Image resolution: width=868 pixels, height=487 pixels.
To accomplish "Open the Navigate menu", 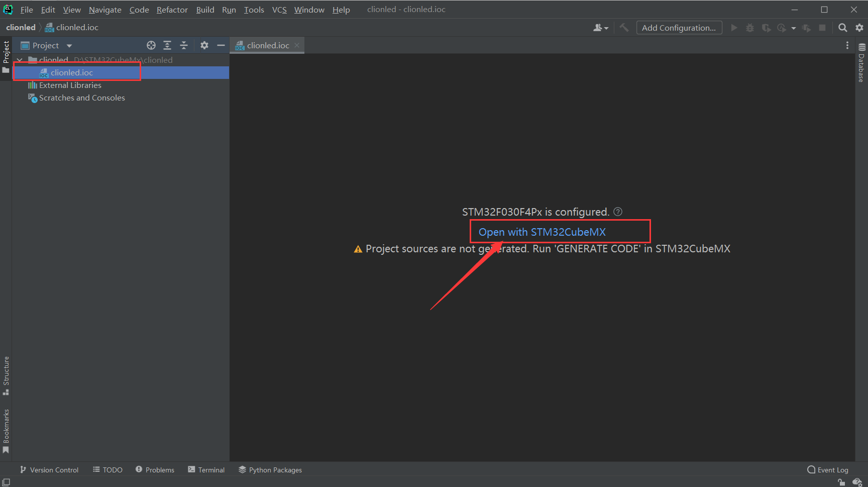I will (x=105, y=10).
